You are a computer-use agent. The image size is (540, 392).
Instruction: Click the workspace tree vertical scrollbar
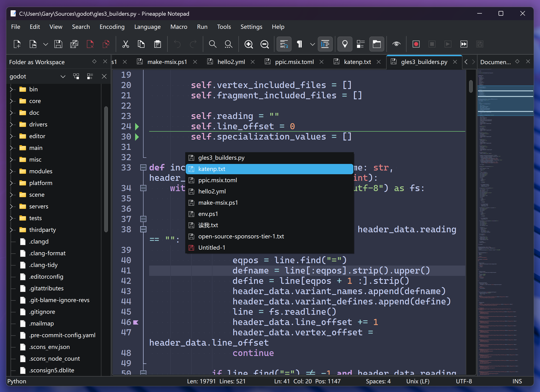(x=106, y=169)
